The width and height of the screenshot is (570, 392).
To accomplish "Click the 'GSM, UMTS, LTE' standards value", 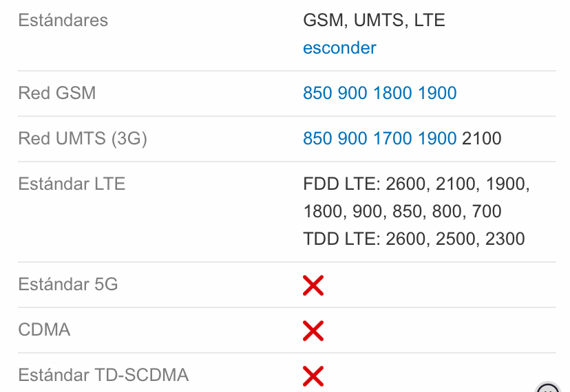I will pos(374,21).
